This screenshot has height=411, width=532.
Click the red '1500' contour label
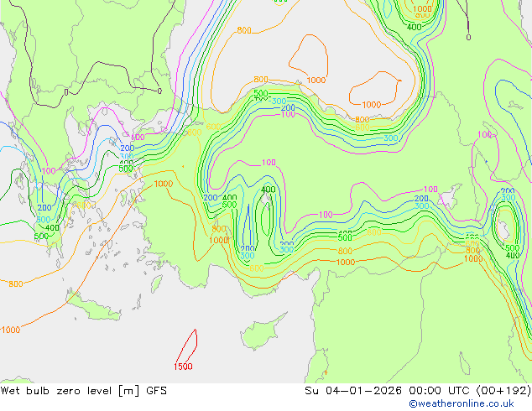[x=183, y=367]
